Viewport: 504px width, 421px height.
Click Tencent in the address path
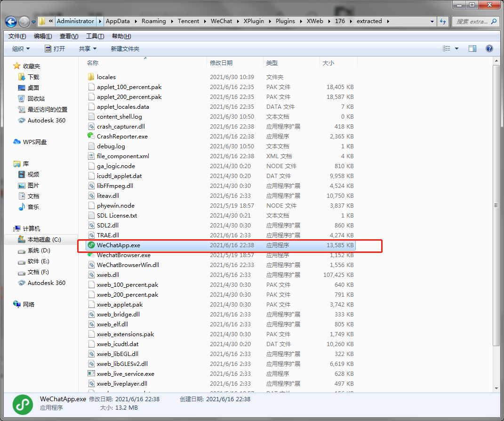188,21
